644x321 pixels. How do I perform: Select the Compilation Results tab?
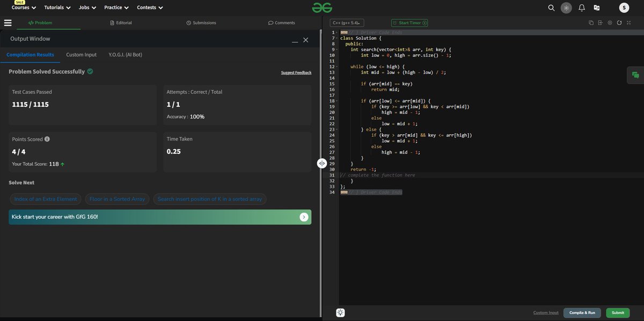point(30,55)
